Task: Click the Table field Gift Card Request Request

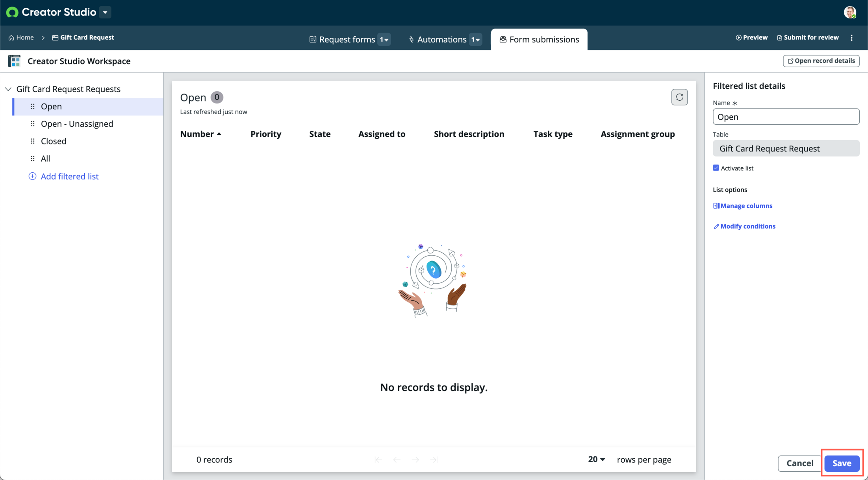Action: tap(786, 148)
